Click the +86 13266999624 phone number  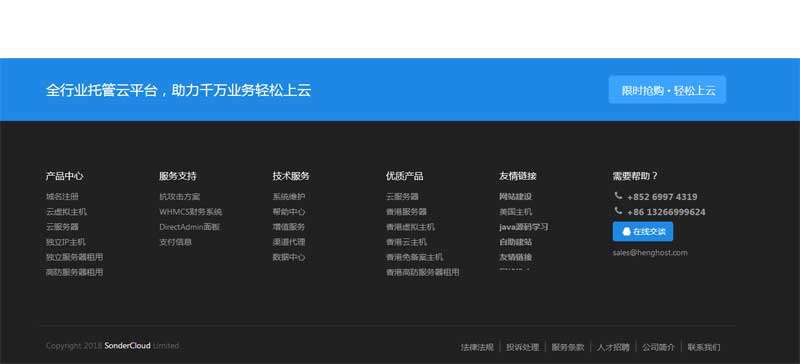click(666, 212)
